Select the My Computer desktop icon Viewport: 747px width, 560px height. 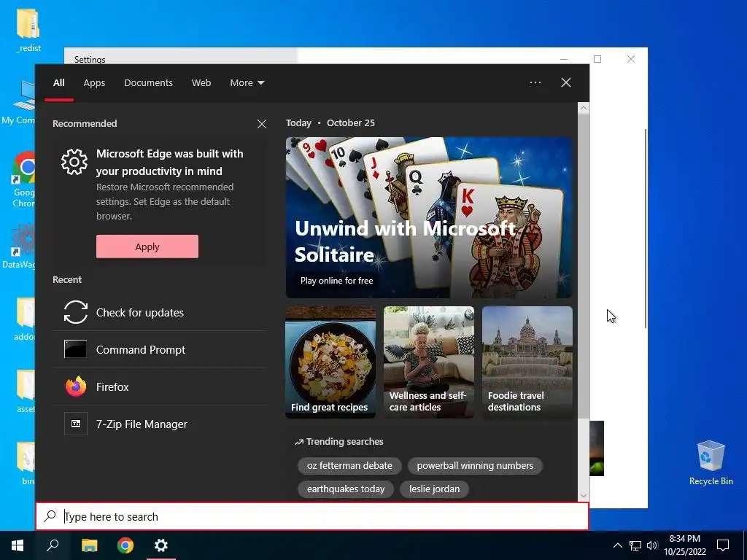point(19,103)
